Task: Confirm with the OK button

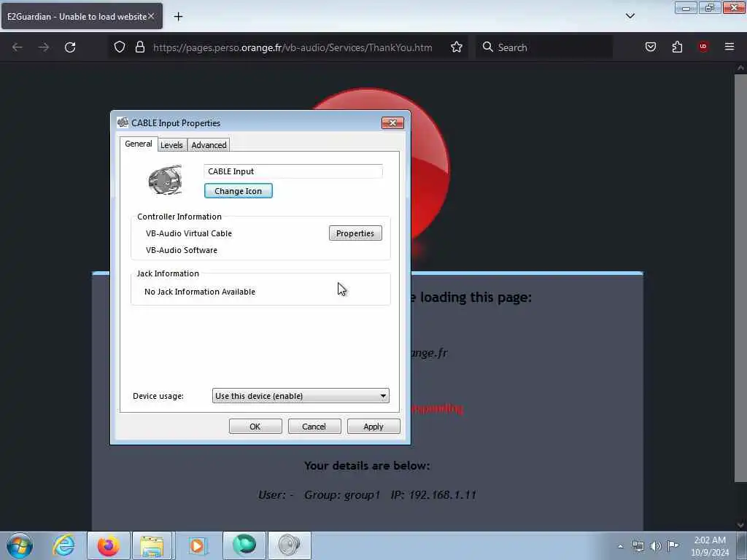Action: coord(255,427)
